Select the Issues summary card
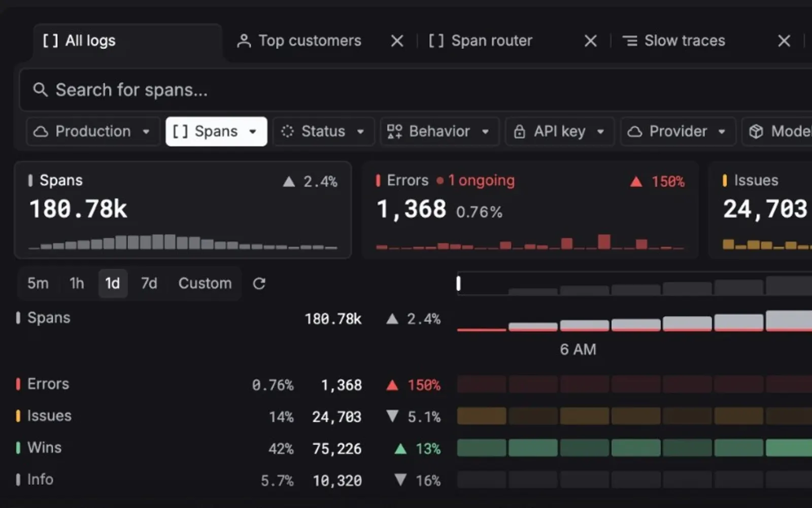 pyautogui.click(x=761, y=210)
